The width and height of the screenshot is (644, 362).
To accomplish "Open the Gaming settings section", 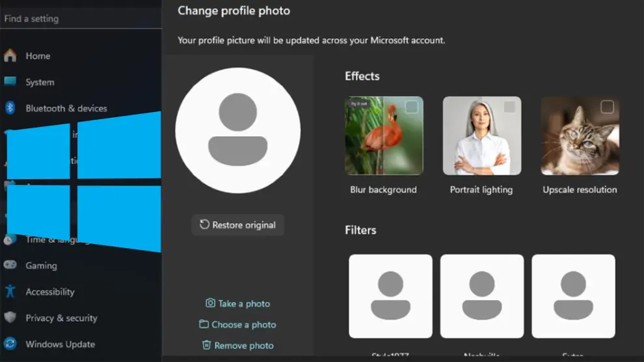I will (x=41, y=266).
